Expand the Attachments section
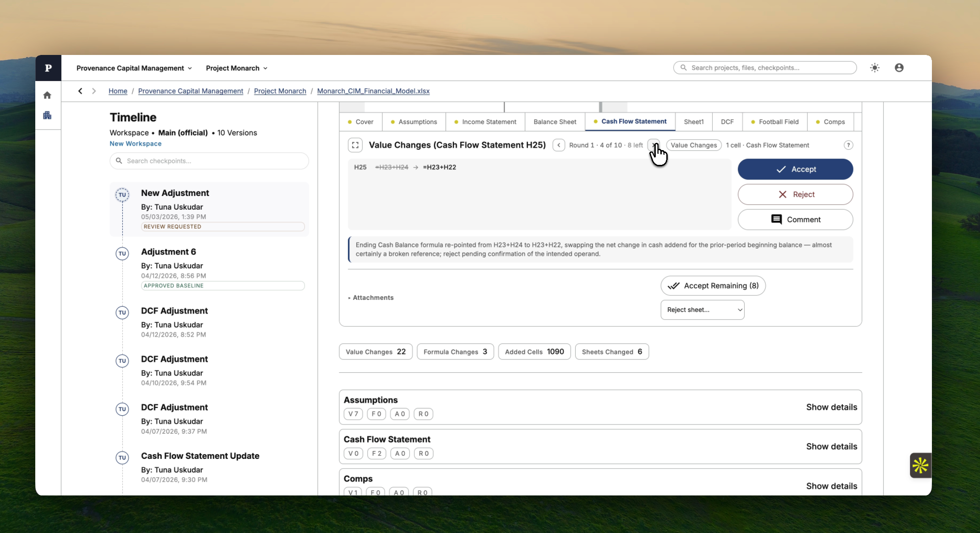 click(x=371, y=298)
